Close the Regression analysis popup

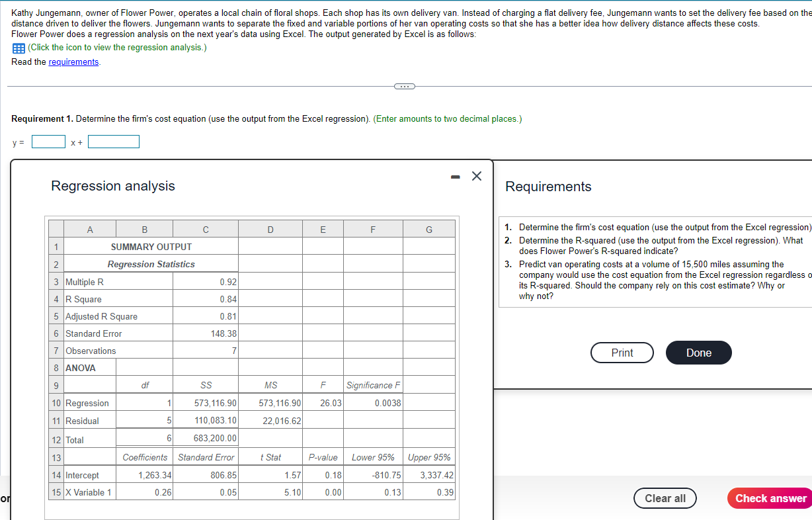pyautogui.click(x=476, y=176)
